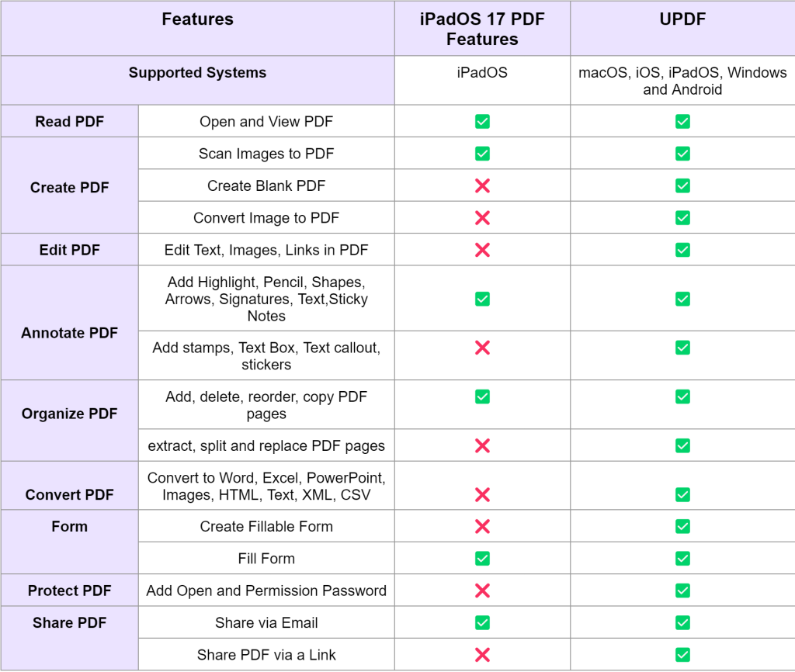The height and width of the screenshot is (672, 795).
Task: Click iPadOS red cross for Convert to Word row
Action: [482, 494]
